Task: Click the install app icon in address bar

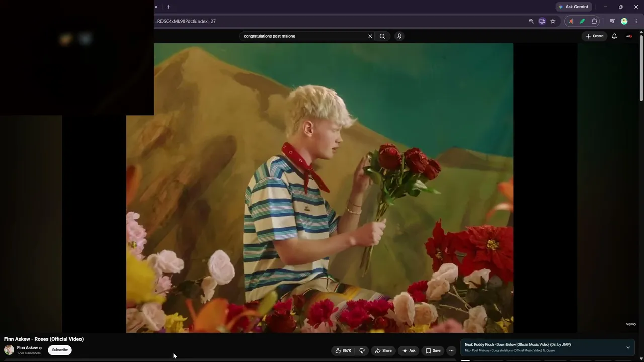Action: point(542,21)
